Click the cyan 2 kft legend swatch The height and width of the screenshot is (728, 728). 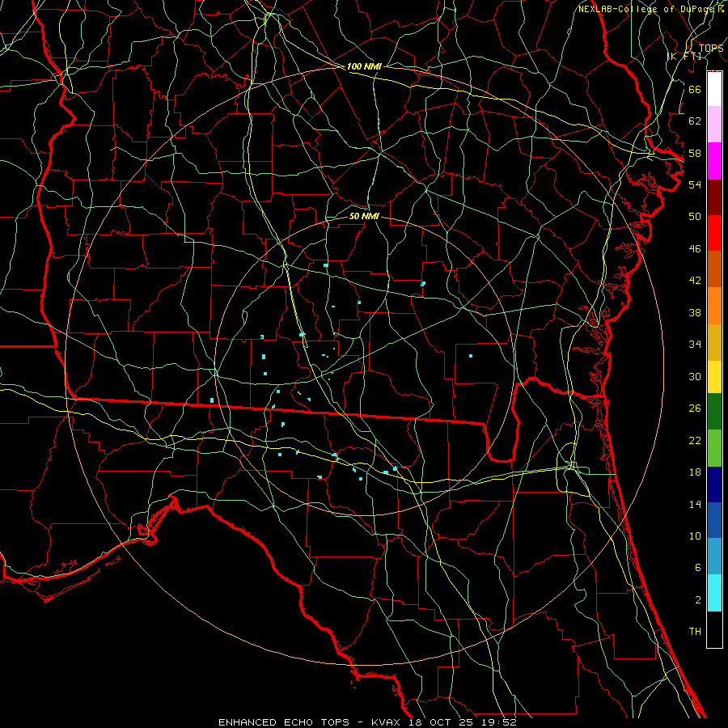(714, 593)
